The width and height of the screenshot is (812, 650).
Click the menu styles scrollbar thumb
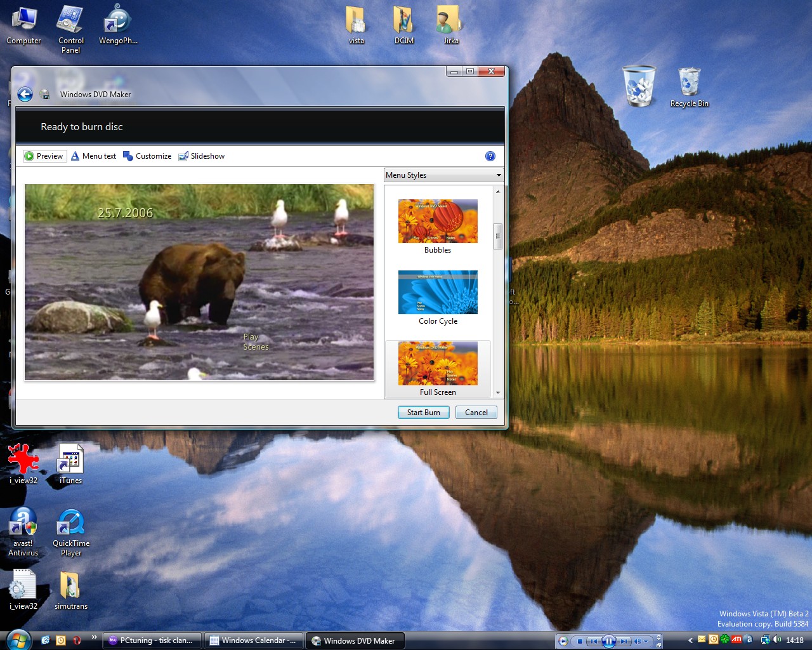[x=498, y=236]
